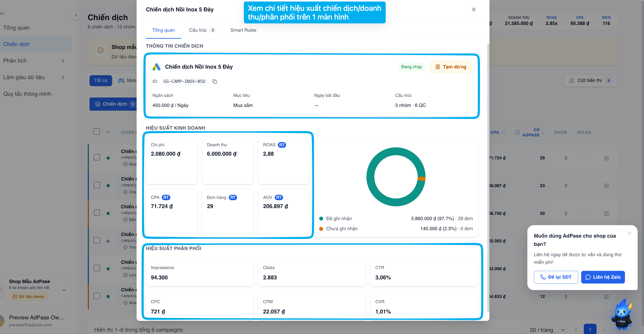Click the orange Chưa ghi nhận legend dot
Screen dimensions: 644x334
coord(321,229)
